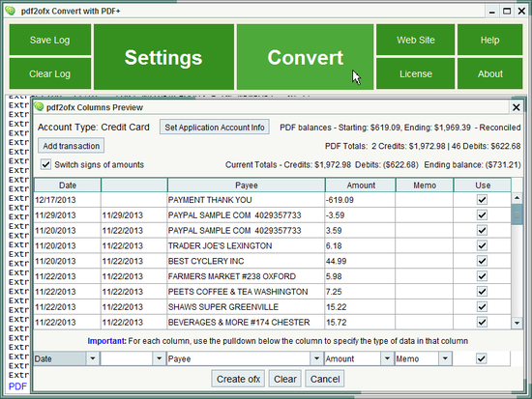The width and height of the screenshot is (532, 399).
Task: Click the Memo column header
Action: tap(425, 185)
